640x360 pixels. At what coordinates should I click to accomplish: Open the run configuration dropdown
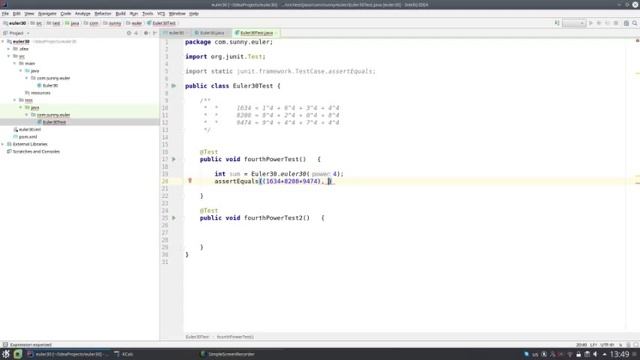574,23
